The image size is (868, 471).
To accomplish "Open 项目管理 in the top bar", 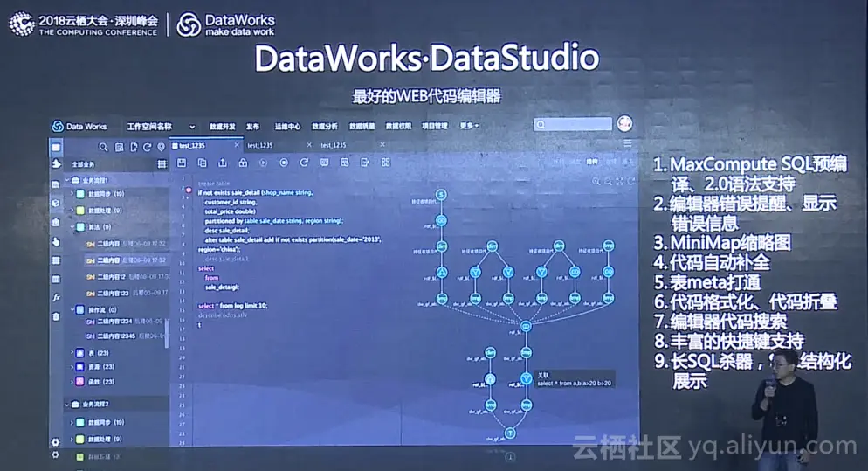I will pos(435,127).
